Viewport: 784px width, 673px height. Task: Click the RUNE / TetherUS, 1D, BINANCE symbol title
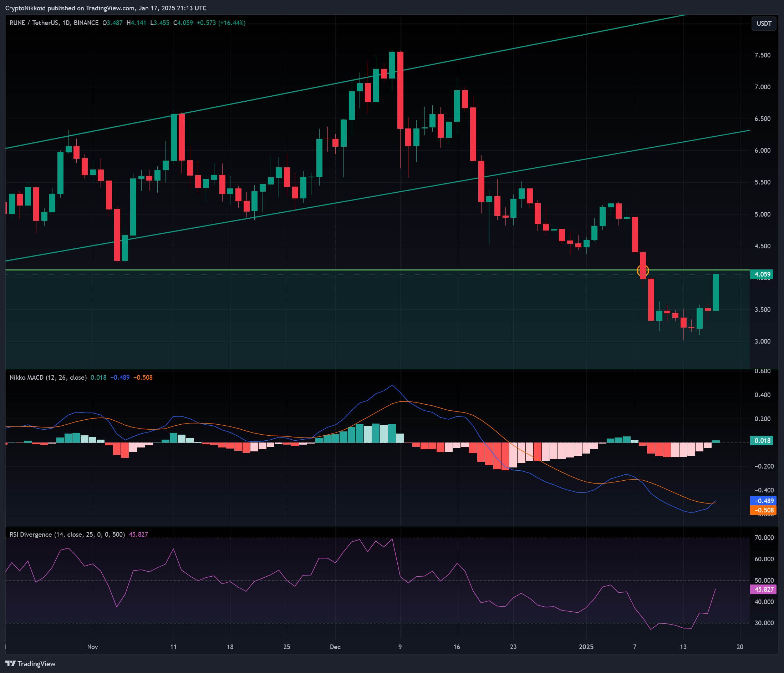[54, 23]
